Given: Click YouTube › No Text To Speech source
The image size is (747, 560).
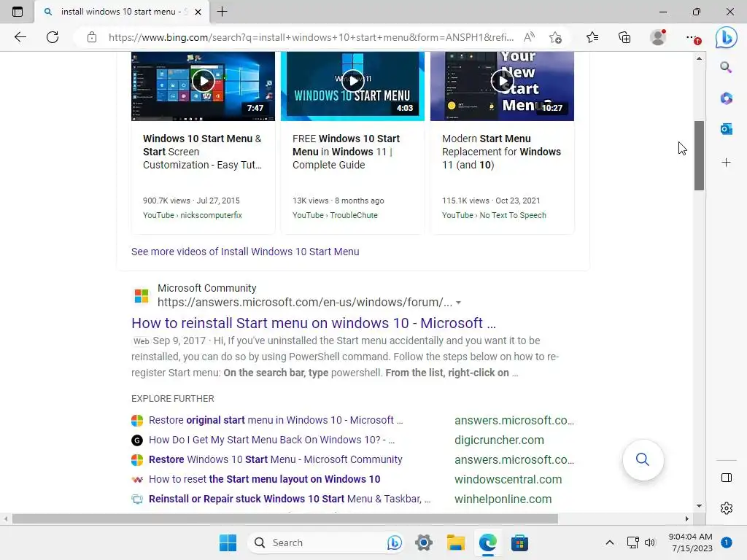Looking at the screenshot, I should [494, 215].
